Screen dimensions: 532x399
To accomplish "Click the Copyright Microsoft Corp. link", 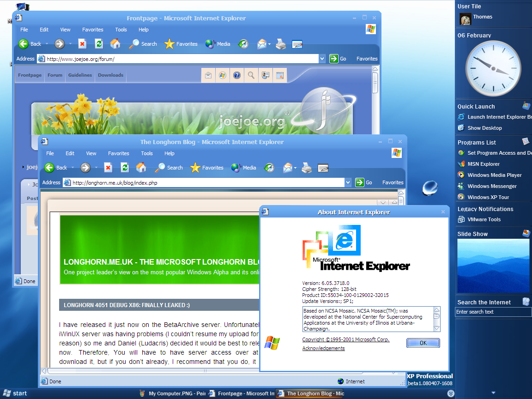I will pos(346,339).
